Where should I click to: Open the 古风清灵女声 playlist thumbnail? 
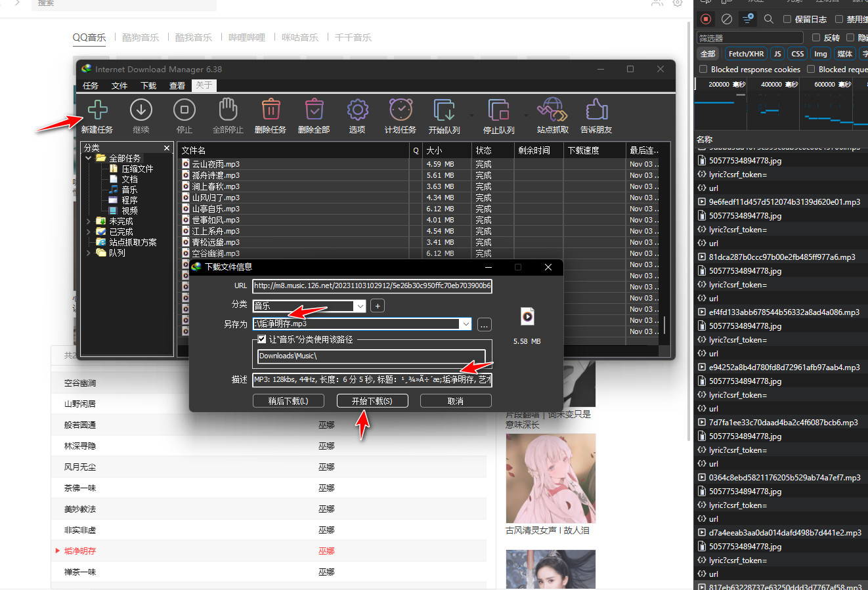point(551,478)
